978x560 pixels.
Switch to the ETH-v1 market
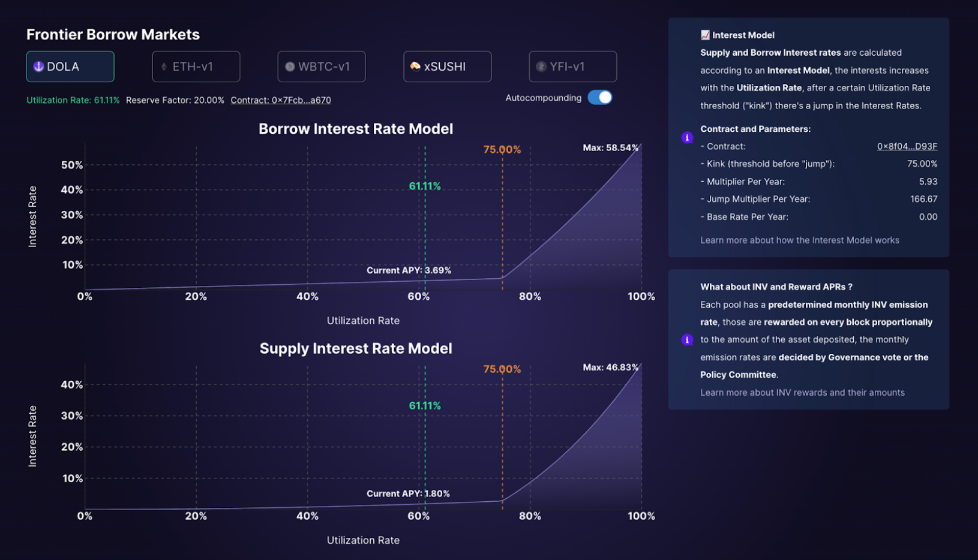pos(196,67)
